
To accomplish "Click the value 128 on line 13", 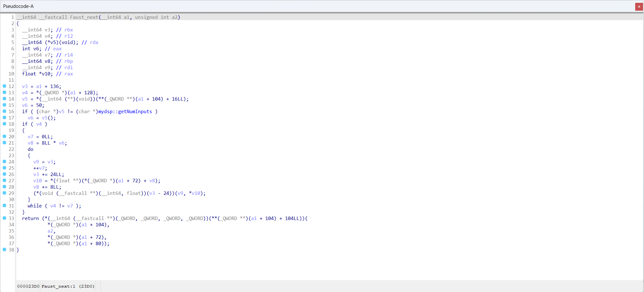I will [88, 93].
